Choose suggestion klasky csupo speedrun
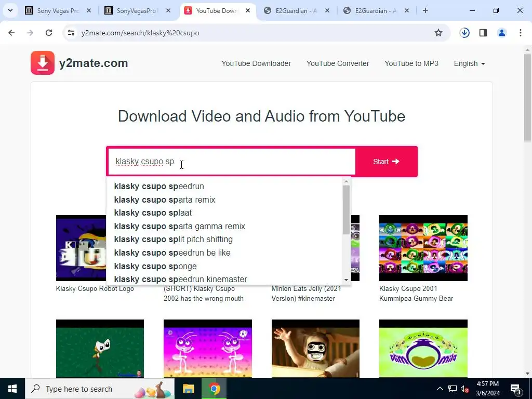532x399 pixels. point(224,187)
